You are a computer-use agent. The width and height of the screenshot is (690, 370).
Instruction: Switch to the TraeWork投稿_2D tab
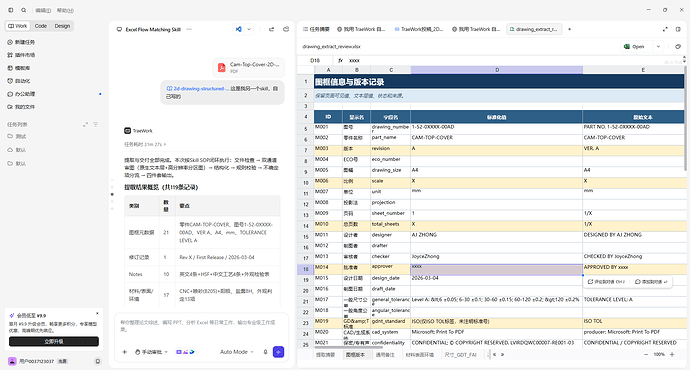click(419, 29)
